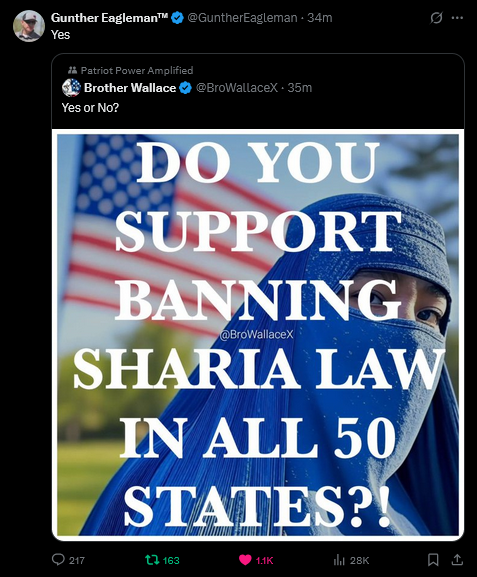The width and height of the screenshot is (477, 577).
Task: View post analytics bar-chart icon
Action: coord(339,560)
